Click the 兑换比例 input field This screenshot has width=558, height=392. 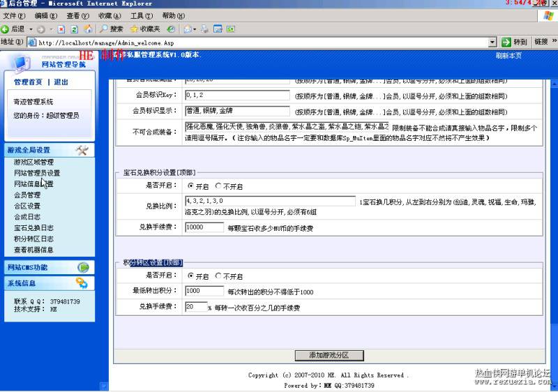point(270,201)
